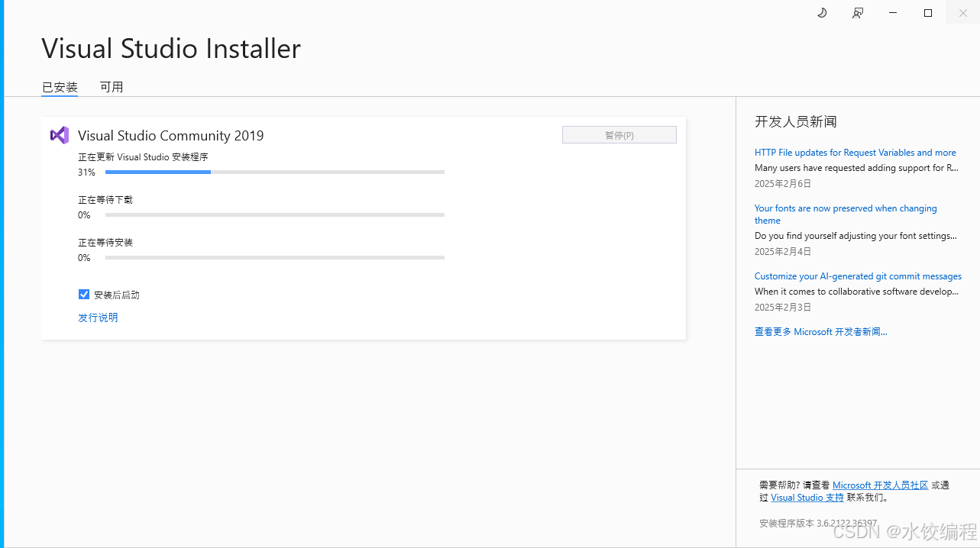Viewport: 980px width, 548px height.
Task: Close the Visual Studio Installer window
Action: click(963, 13)
